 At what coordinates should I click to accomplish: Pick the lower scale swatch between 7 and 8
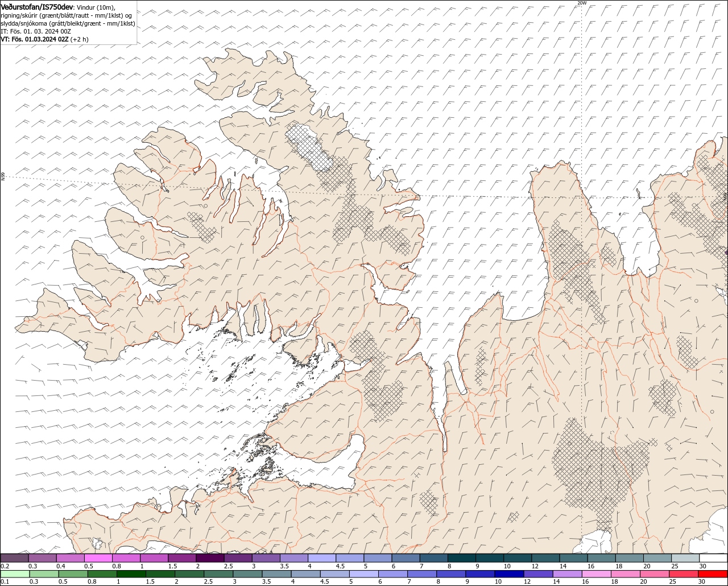tap(423, 574)
